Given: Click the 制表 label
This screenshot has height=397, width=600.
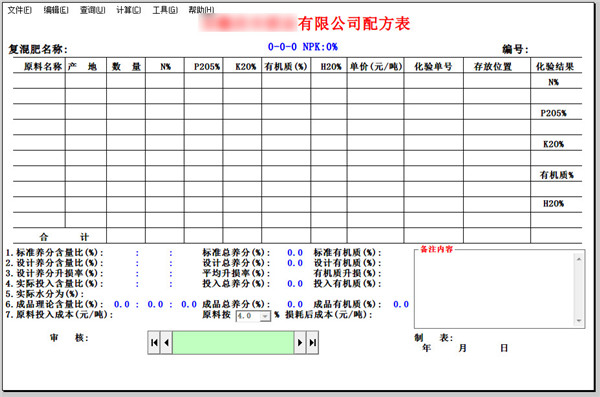Looking at the screenshot, I should coord(434,338).
